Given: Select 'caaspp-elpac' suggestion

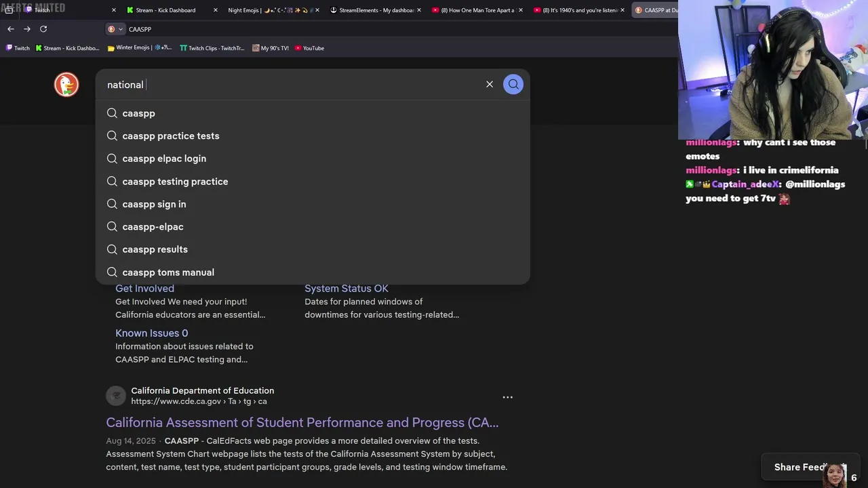Looking at the screenshot, I should (x=313, y=227).
